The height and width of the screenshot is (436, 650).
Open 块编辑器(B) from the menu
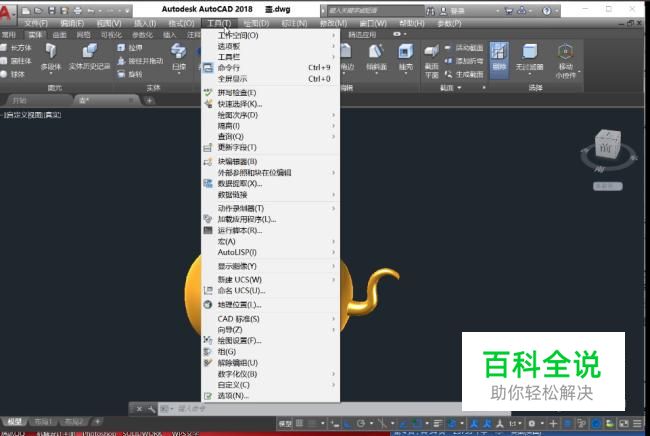(x=270, y=161)
